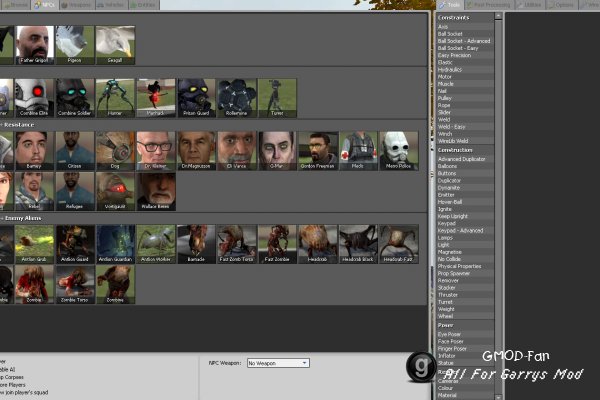Spawn the Fast Zombie NPC

tap(277, 244)
